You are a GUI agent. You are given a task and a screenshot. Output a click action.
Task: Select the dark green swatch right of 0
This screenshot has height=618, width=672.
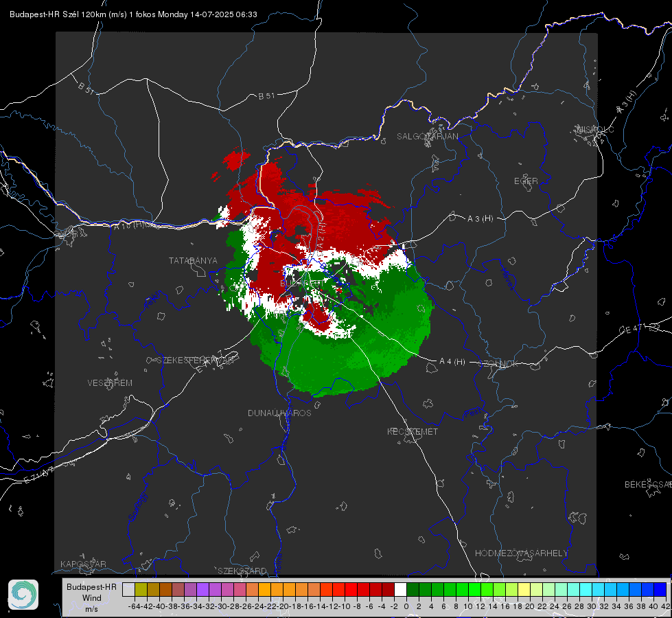point(413,590)
